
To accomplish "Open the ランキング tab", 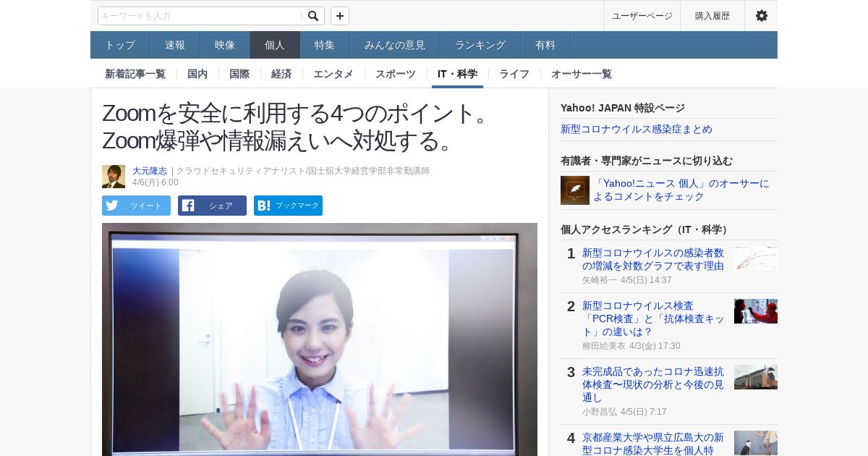I will pos(480,45).
